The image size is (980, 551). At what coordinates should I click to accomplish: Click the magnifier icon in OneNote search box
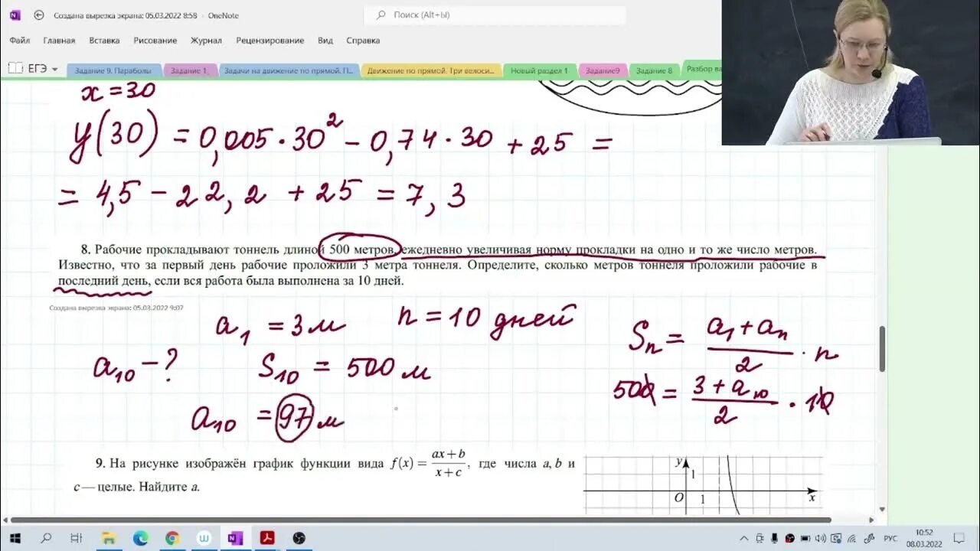[381, 15]
